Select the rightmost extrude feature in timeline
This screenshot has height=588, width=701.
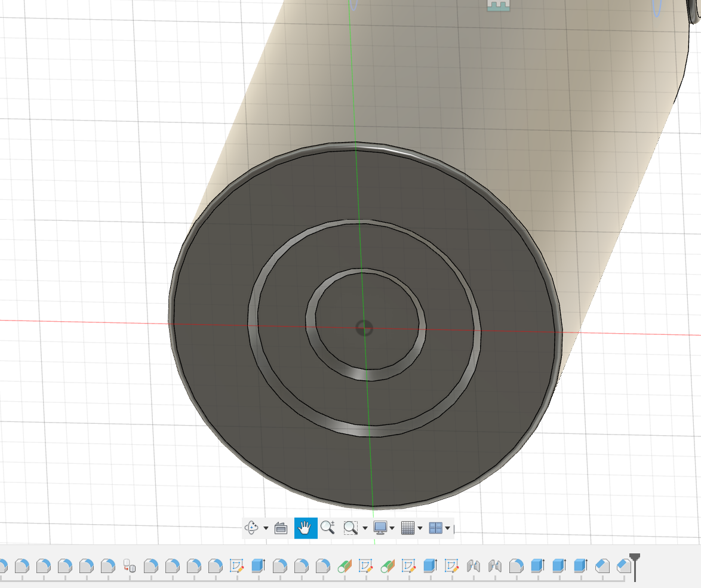pyautogui.click(x=580, y=565)
